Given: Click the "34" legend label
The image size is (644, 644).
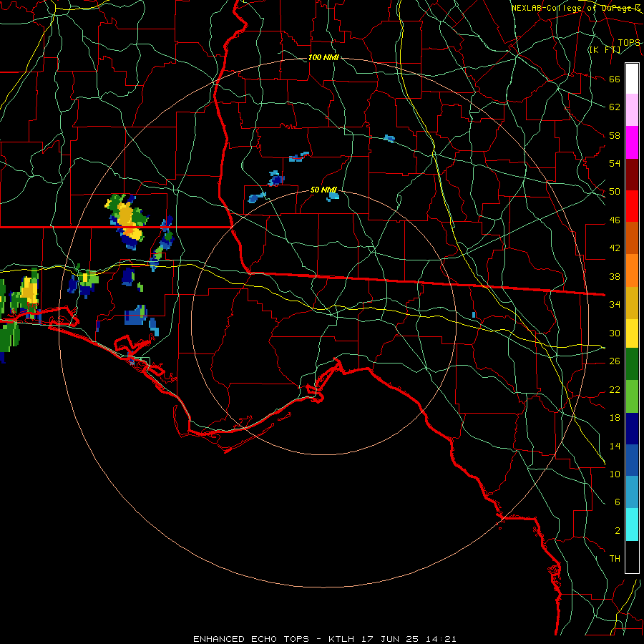Looking at the screenshot, I should [615, 305].
